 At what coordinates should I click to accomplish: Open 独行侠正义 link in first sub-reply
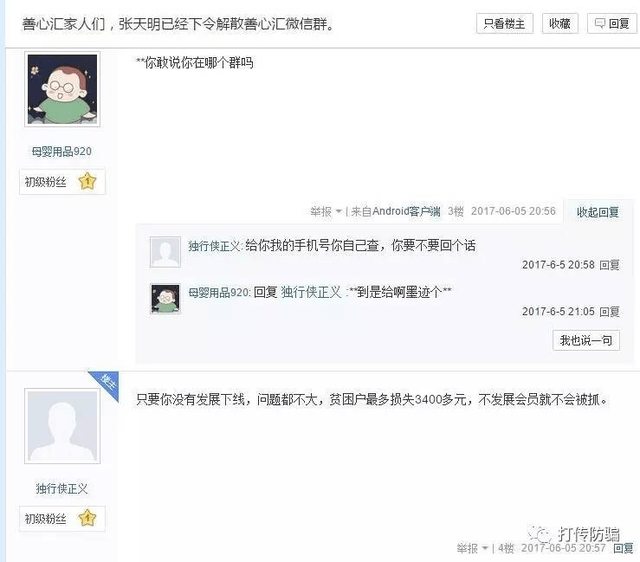click(x=215, y=246)
